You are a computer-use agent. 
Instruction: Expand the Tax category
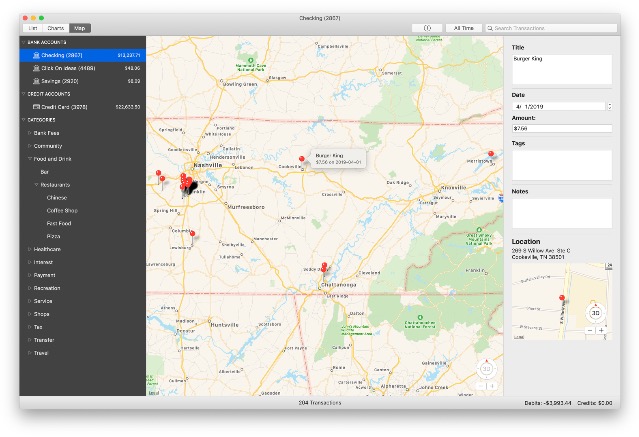[x=30, y=327]
